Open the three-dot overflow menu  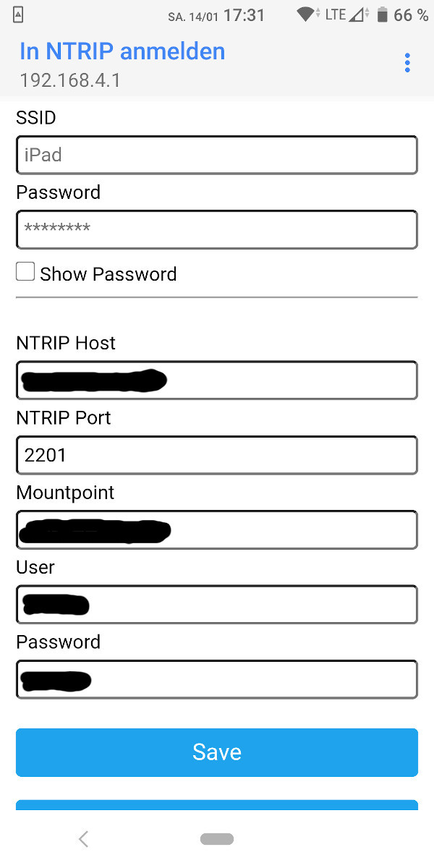click(407, 63)
